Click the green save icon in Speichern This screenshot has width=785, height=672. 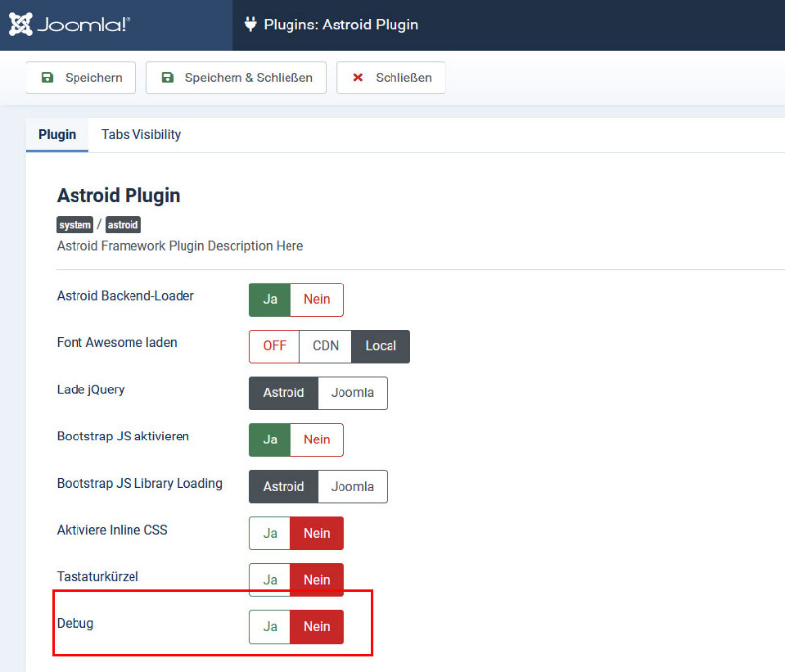pos(47,78)
